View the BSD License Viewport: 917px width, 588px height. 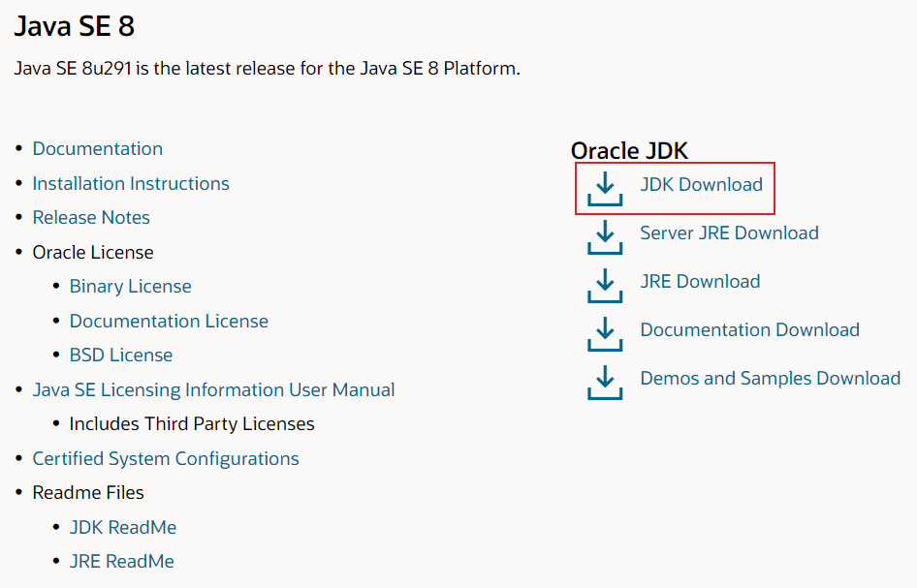[x=121, y=355]
